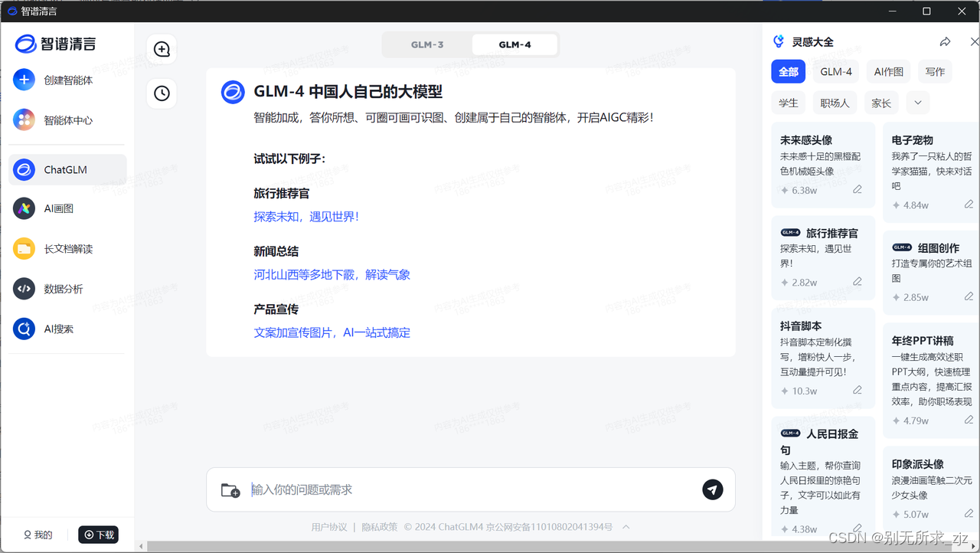
Task: Select the 职场人 category filter
Action: 835,103
